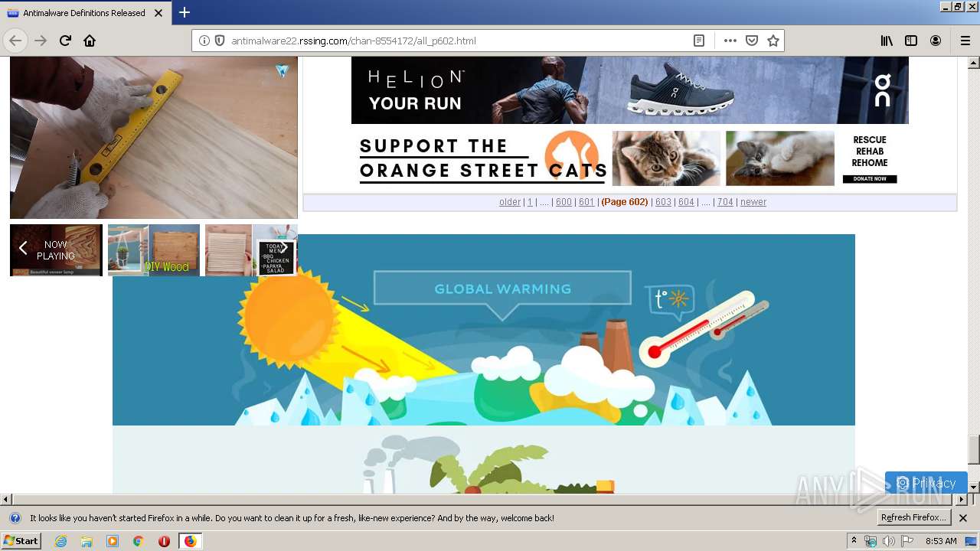Click the URL address field
Viewport: 980px width, 551px height.
point(458,41)
